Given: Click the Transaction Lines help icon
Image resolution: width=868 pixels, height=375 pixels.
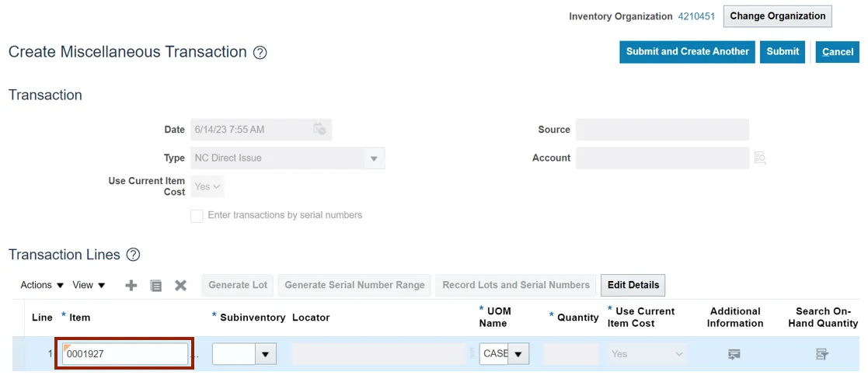Looking at the screenshot, I should (133, 255).
